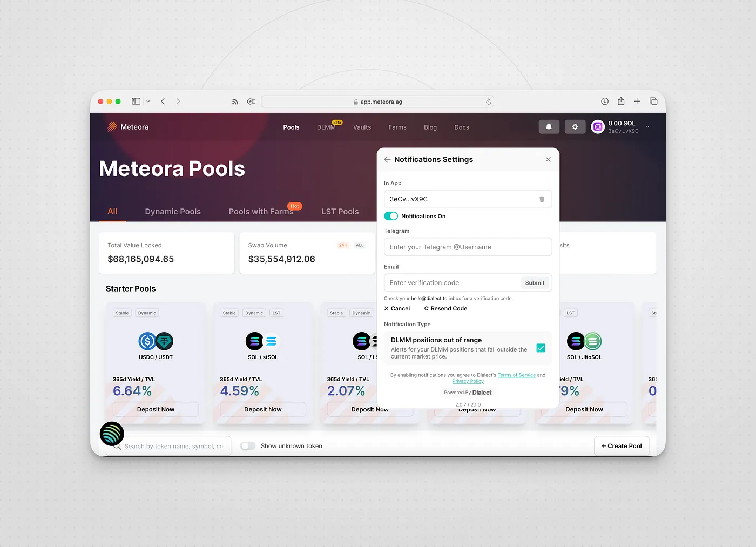Viewport: 756px width, 547px height.
Task: Reload the page with the refresh icon
Action: (x=488, y=102)
